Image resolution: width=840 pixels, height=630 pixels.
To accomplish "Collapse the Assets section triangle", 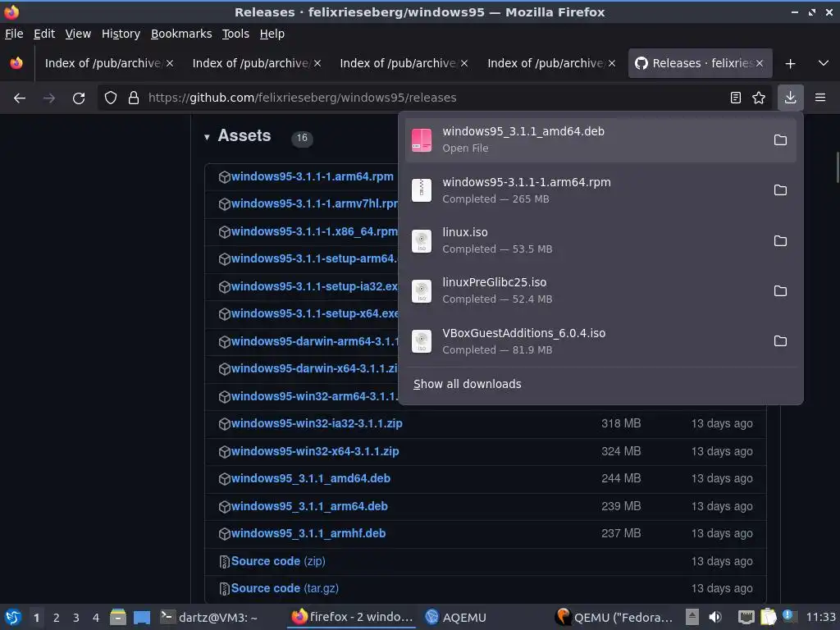I will (207, 137).
